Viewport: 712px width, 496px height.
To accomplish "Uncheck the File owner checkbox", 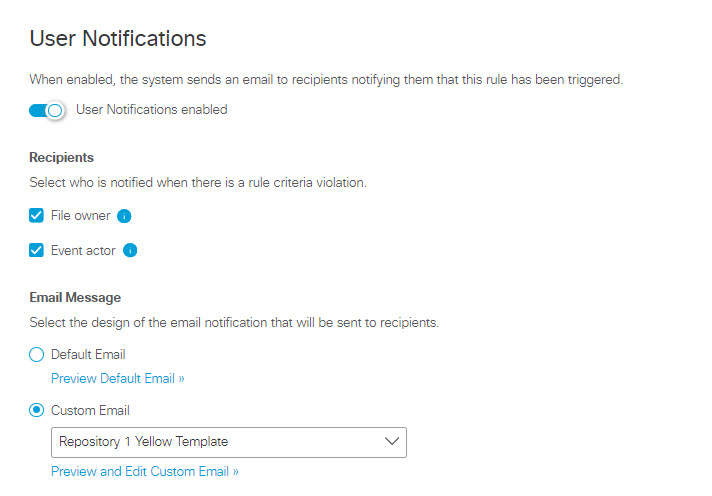I will coord(36,215).
